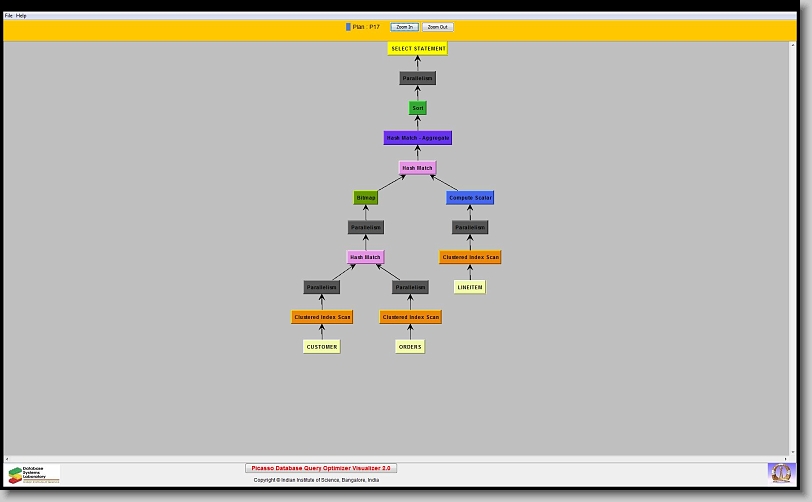
Task: Click the Database Systems Laboratory logo
Action: pyautogui.click(x=33, y=474)
